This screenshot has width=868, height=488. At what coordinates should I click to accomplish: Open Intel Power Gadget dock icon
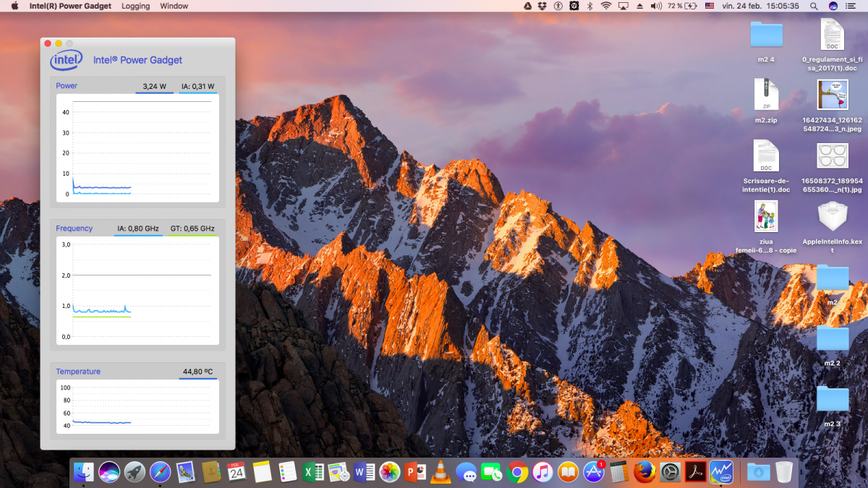pyautogui.click(x=721, y=472)
